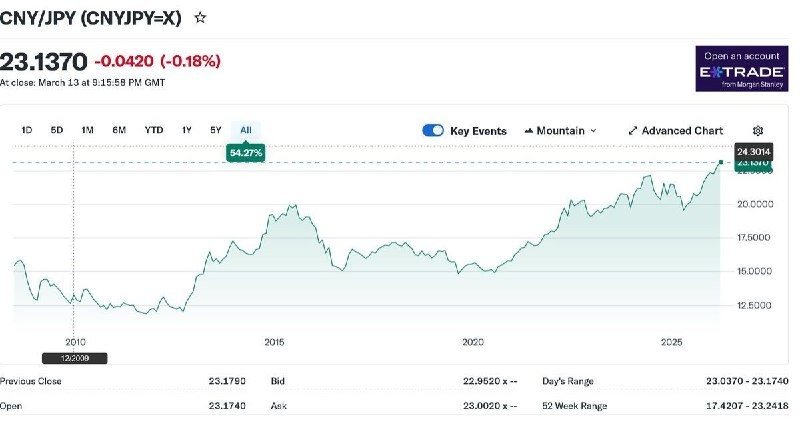Select the YTD range tab
800x425 pixels.
click(x=154, y=130)
